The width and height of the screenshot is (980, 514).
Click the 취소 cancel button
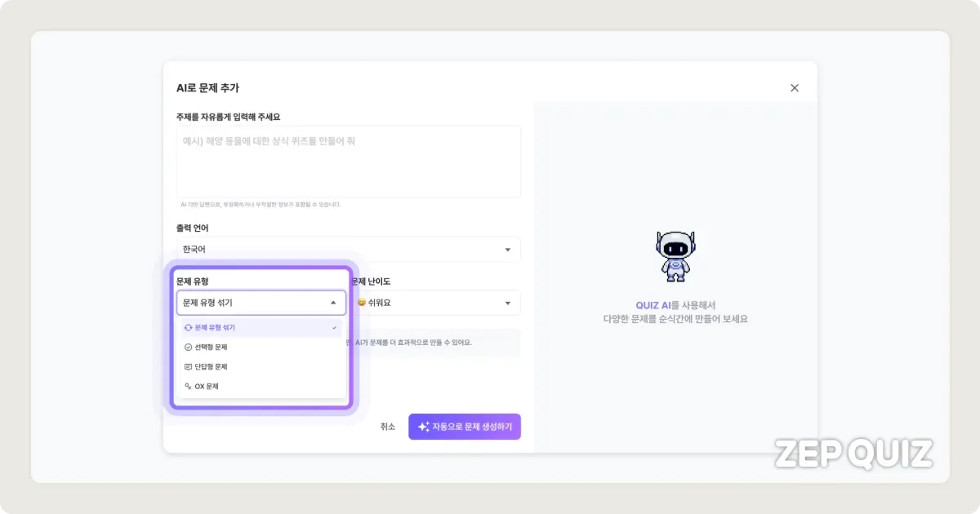[x=387, y=426]
